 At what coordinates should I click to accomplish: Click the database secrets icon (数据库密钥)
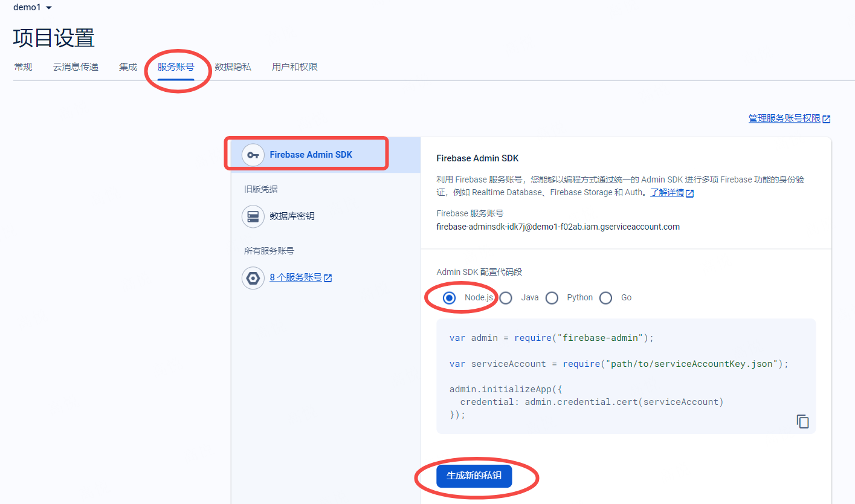(253, 216)
